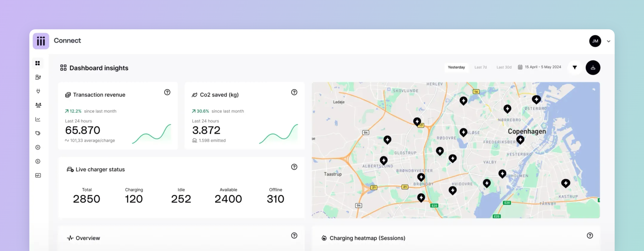Click the charger marker at Frederiksberg

click(520, 140)
